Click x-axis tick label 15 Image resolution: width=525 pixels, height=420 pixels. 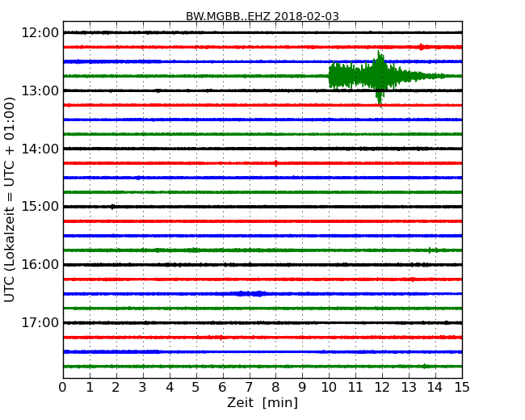[462, 388]
